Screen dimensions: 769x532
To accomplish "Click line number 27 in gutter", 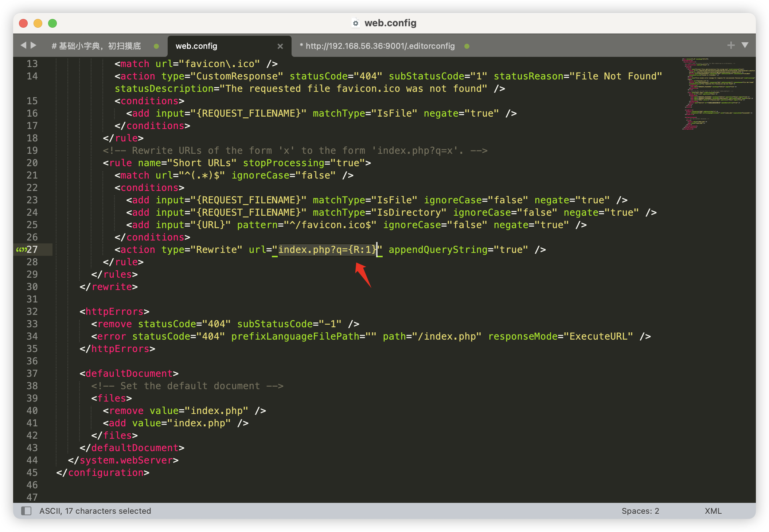I will pyautogui.click(x=32, y=250).
